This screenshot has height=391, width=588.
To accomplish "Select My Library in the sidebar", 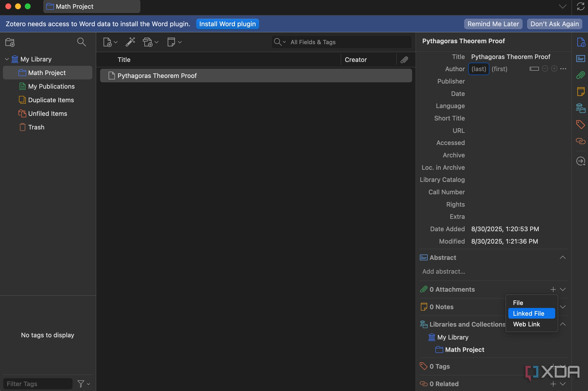I will pos(36,59).
